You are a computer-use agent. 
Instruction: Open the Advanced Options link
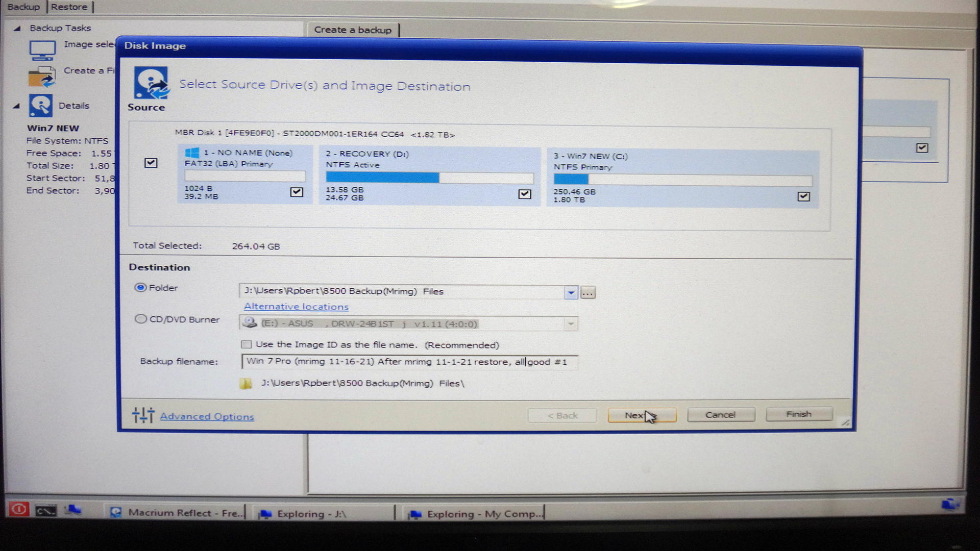click(207, 416)
